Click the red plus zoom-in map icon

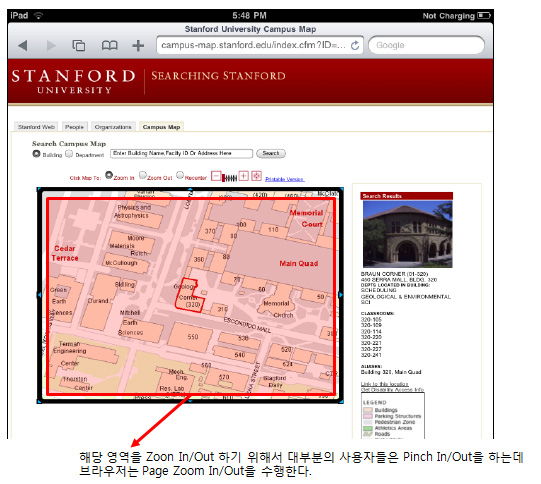244,176
